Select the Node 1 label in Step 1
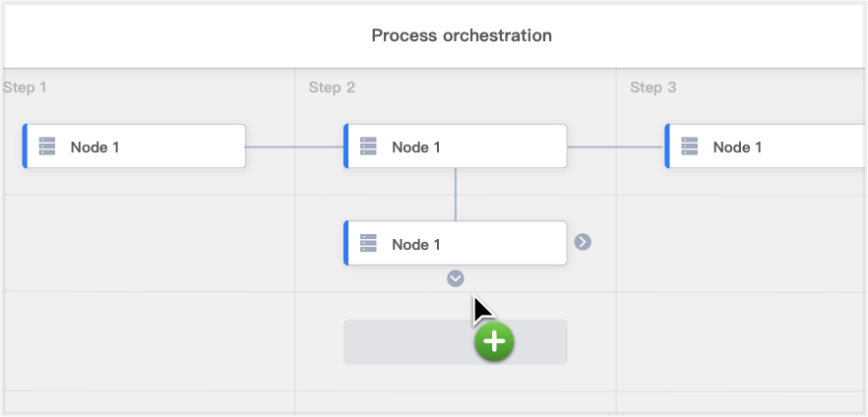Viewport: 868px width, 417px height. tap(94, 148)
